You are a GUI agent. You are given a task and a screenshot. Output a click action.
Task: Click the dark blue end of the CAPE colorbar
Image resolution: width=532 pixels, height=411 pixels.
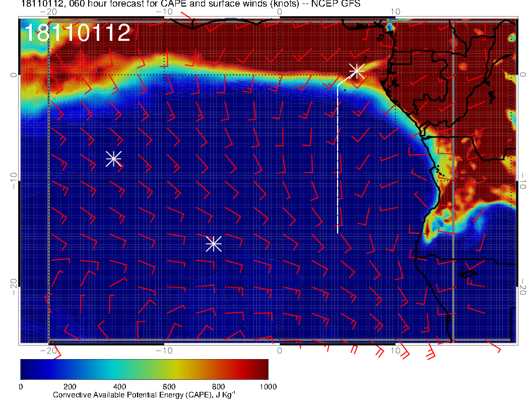pos(26,369)
